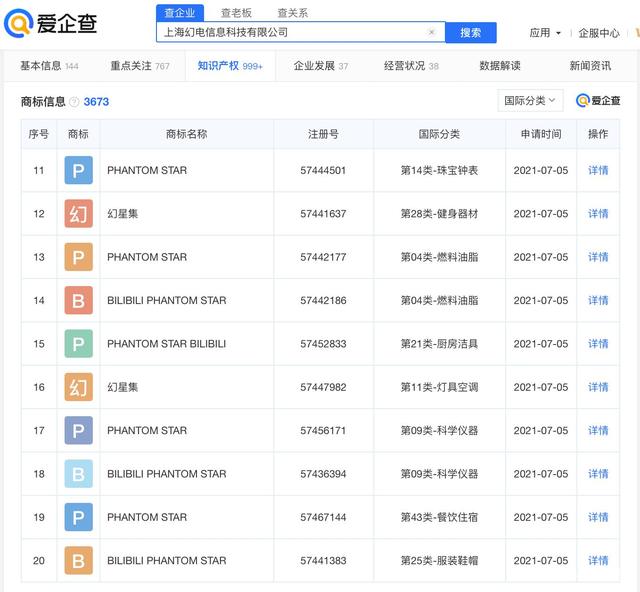
Task: Click the 商标名称 column header
Action: point(187,134)
